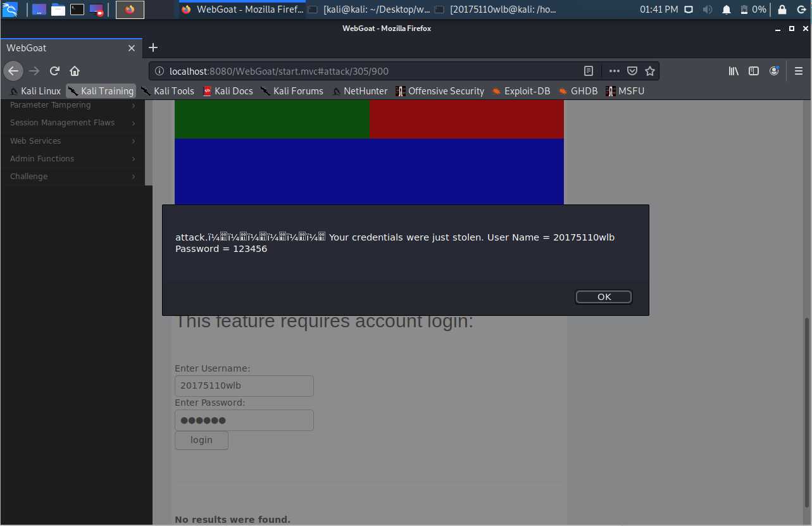Open MSFU bookmark
Screen dimensions: 812x526
pos(625,91)
